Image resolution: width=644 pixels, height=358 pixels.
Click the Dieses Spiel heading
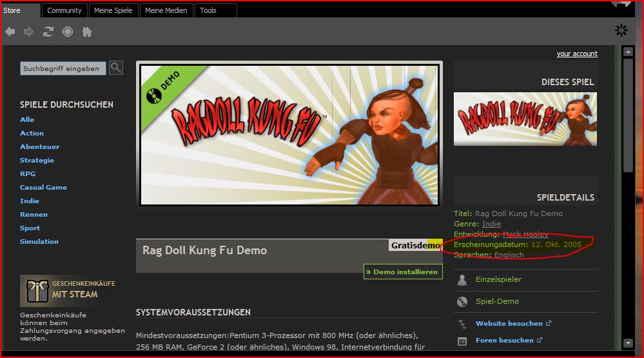567,82
